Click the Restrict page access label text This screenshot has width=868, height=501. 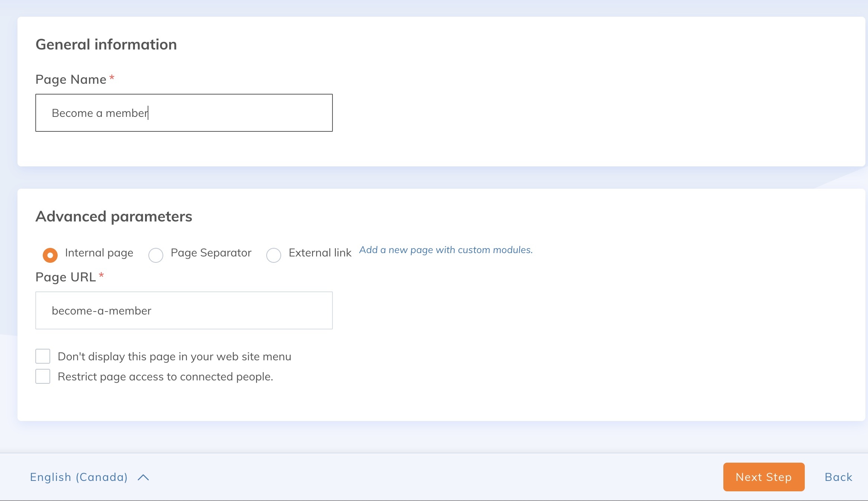tap(165, 377)
